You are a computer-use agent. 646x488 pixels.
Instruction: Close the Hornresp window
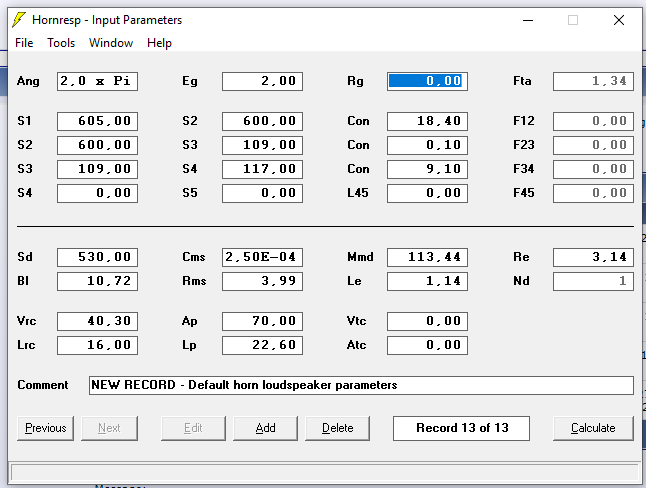(618, 20)
